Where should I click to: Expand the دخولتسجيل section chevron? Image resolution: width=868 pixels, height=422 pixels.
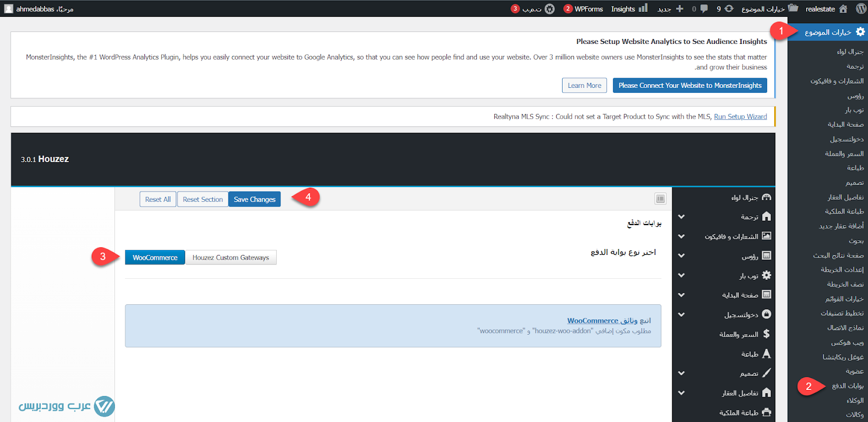[x=681, y=315]
